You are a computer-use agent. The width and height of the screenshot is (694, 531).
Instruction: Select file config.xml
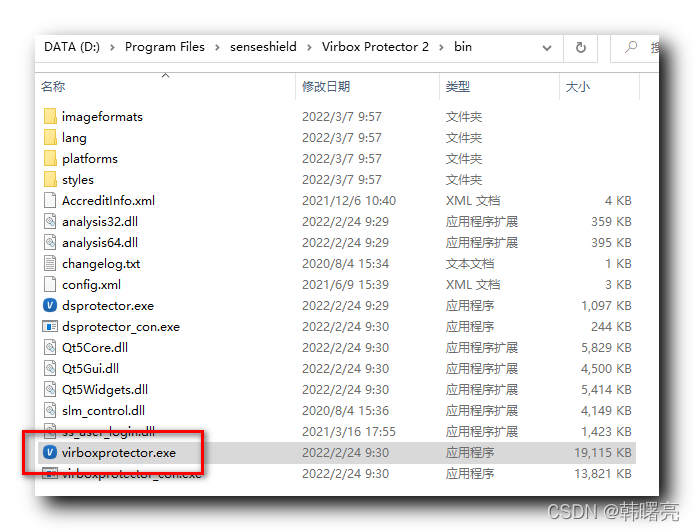(91, 285)
